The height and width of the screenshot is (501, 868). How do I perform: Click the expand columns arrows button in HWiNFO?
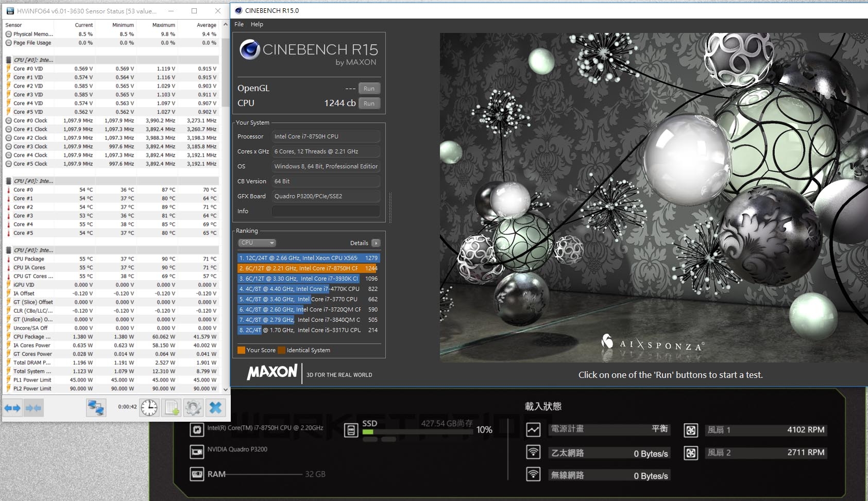point(12,408)
